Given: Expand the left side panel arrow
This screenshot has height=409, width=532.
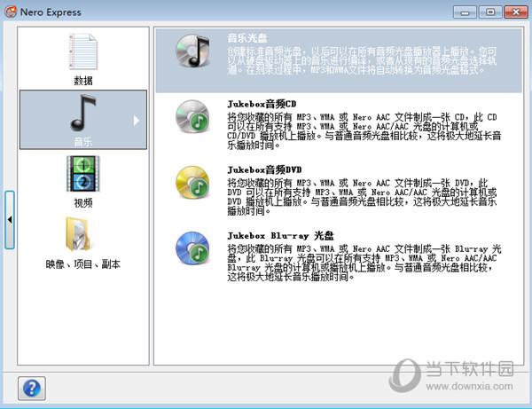Looking at the screenshot, I should tap(10, 218).
